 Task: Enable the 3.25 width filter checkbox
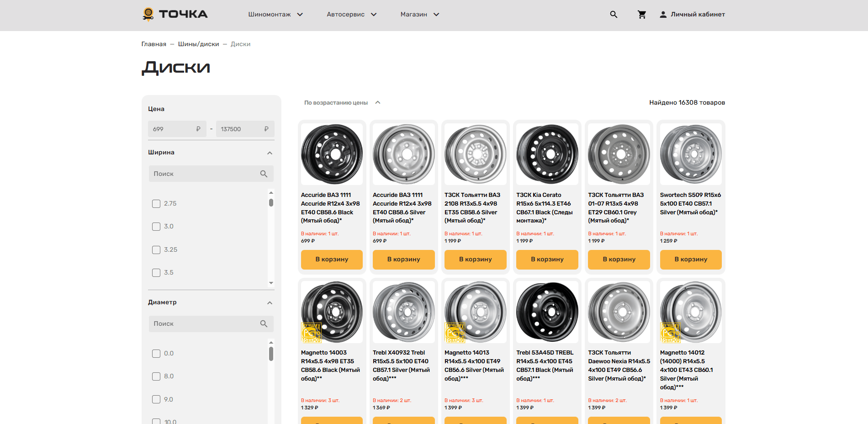click(156, 250)
